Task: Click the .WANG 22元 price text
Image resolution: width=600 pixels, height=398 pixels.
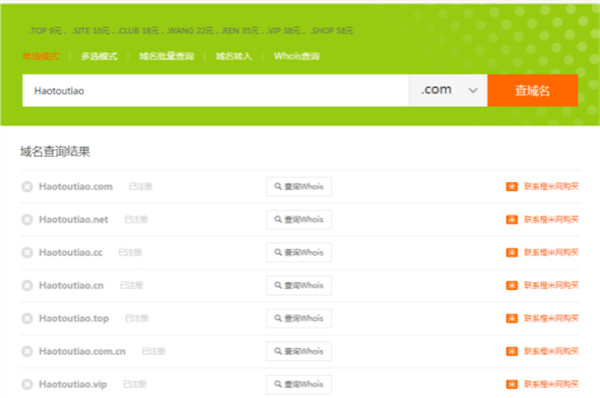Action: tap(190, 30)
